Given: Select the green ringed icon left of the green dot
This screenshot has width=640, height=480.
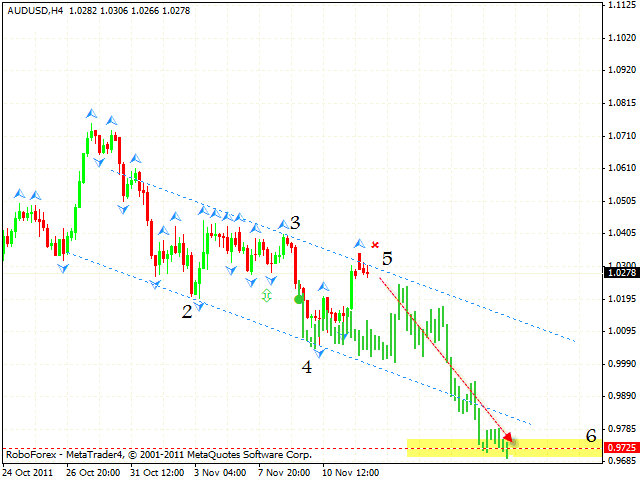Looking at the screenshot, I should click(267, 296).
